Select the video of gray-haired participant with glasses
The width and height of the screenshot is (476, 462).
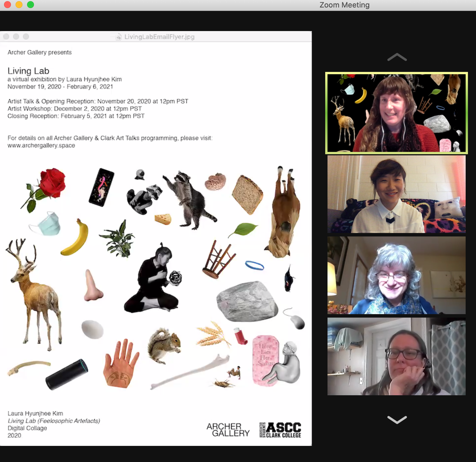click(x=397, y=275)
